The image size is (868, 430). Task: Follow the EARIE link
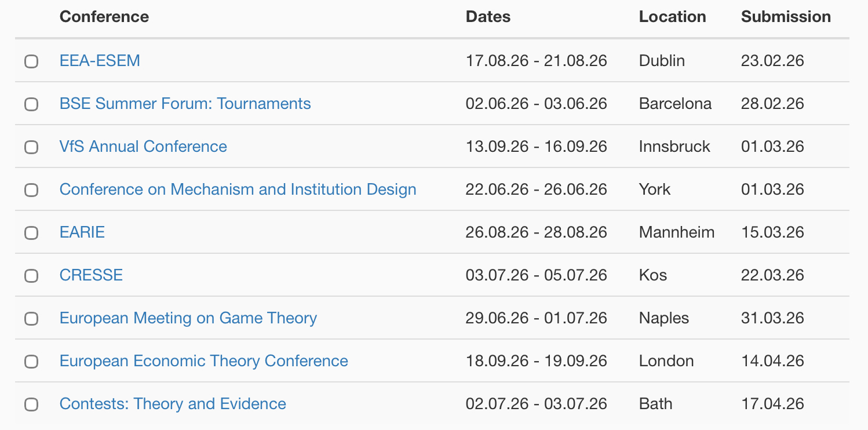pyautogui.click(x=82, y=232)
